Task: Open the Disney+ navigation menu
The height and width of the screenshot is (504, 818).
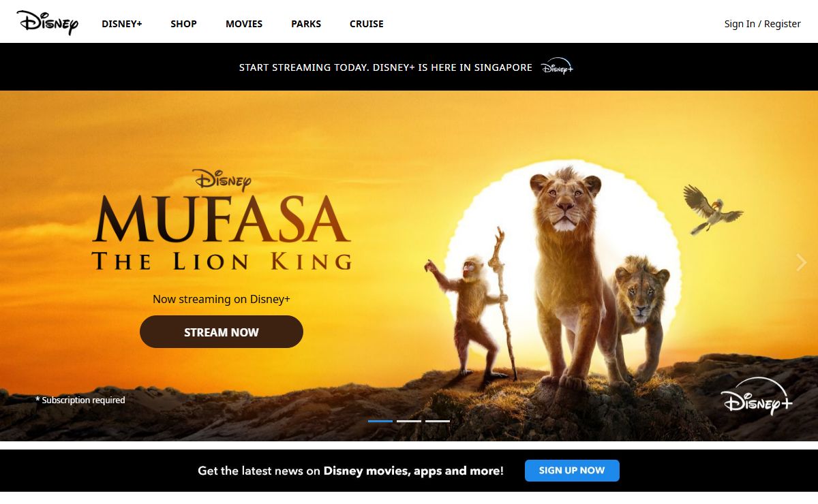Action: [x=122, y=24]
